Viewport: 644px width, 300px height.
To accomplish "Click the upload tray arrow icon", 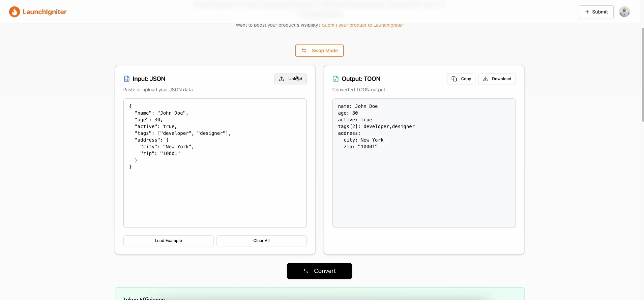I will (x=282, y=79).
